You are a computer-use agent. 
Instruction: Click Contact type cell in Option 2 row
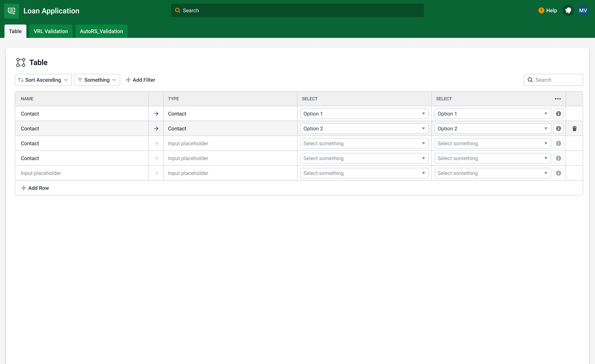[x=230, y=129]
